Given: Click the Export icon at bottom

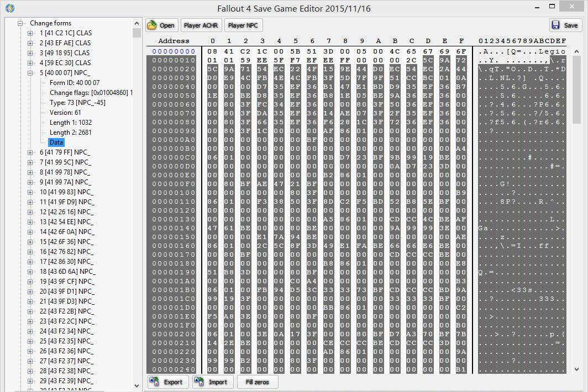Looking at the screenshot, I should (x=154, y=382).
